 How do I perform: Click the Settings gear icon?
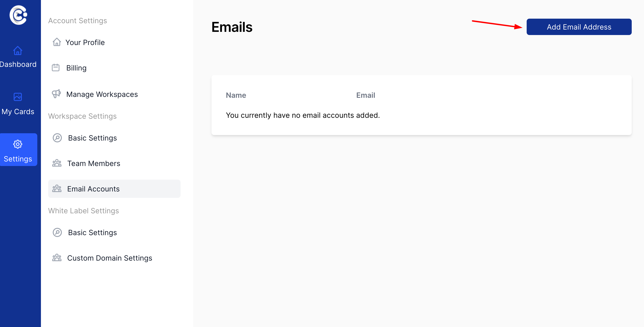point(18,144)
